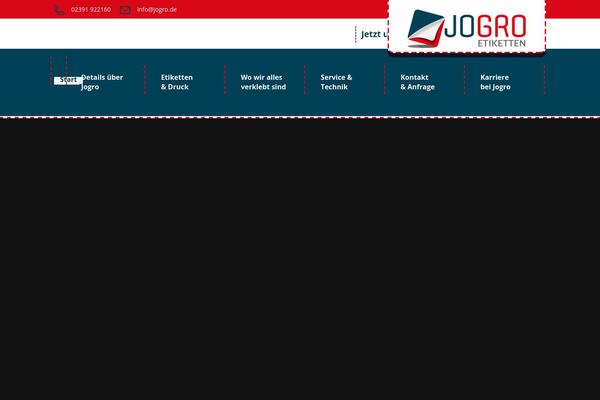Open the Karriere bei Jogro menu
600x400 pixels.
[x=495, y=82]
